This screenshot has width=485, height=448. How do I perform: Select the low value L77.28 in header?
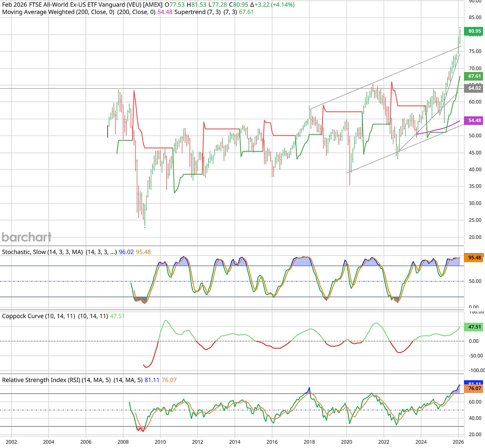click(218, 5)
